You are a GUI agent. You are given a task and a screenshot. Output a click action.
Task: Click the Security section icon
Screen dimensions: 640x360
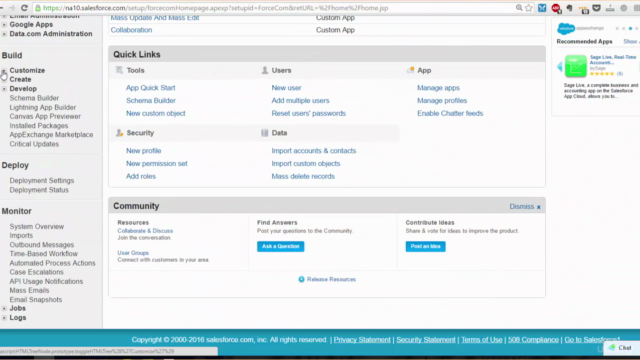(x=119, y=133)
